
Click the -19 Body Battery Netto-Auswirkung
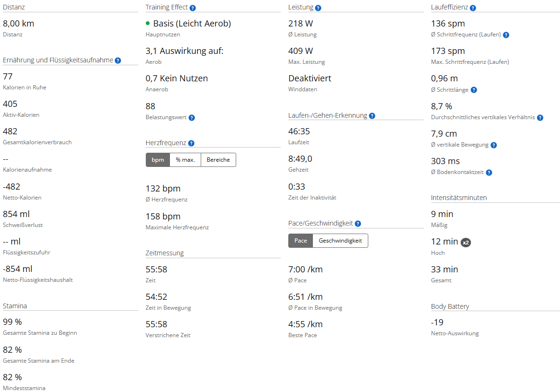[437, 322]
